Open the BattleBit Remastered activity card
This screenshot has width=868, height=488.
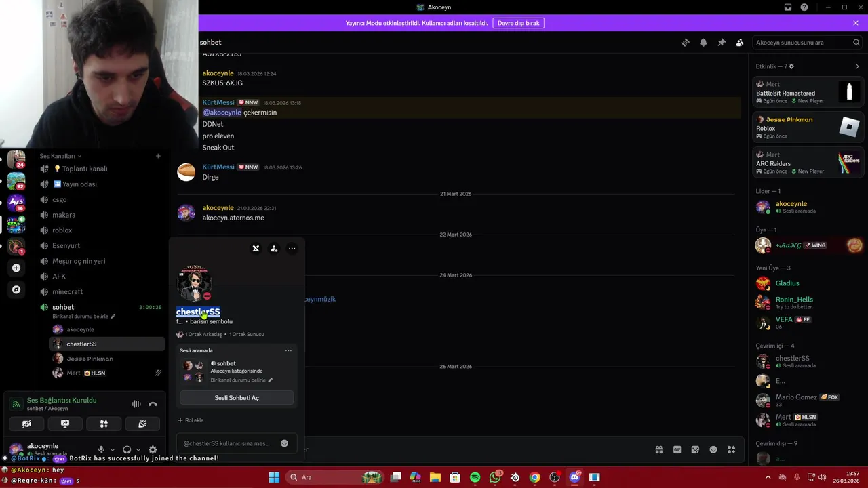808,92
